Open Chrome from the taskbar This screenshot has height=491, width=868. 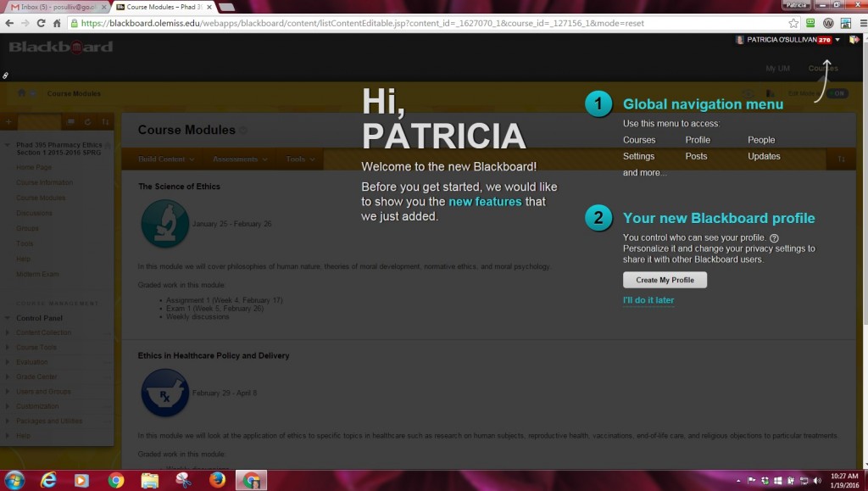click(x=115, y=480)
